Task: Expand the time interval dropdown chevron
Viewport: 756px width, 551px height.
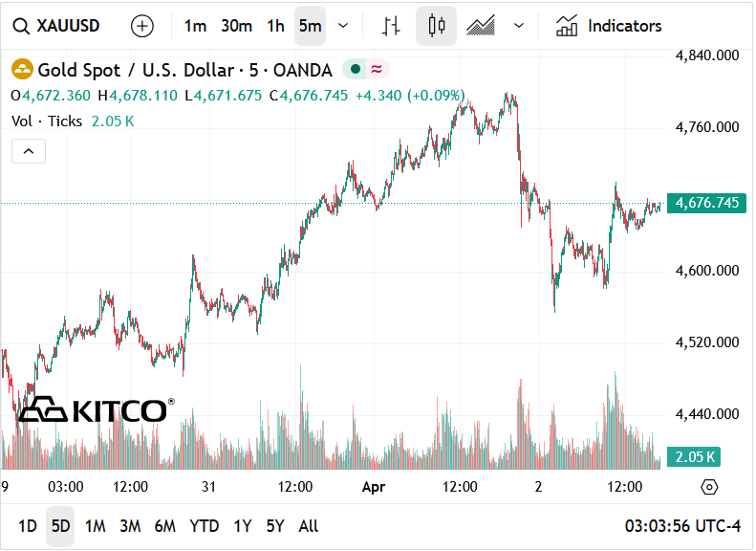Action: pyautogui.click(x=343, y=26)
